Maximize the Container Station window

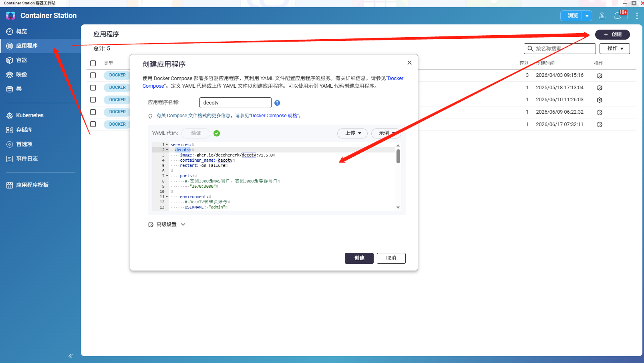[x=634, y=3]
